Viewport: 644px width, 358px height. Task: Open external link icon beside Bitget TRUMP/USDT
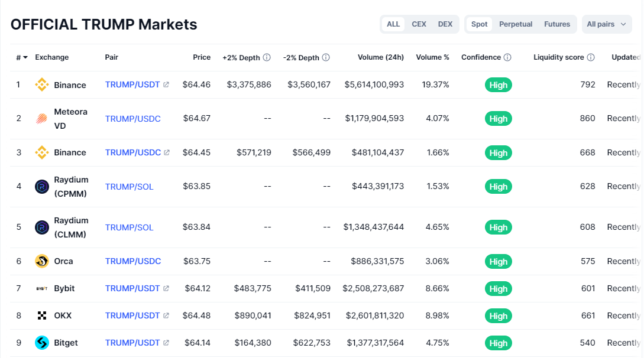click(166, 343)
